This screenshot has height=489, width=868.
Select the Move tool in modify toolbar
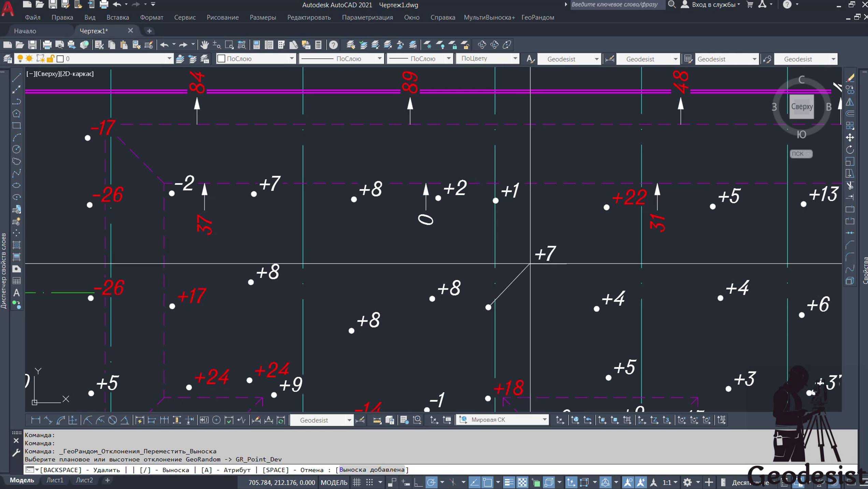pos(850,137)
